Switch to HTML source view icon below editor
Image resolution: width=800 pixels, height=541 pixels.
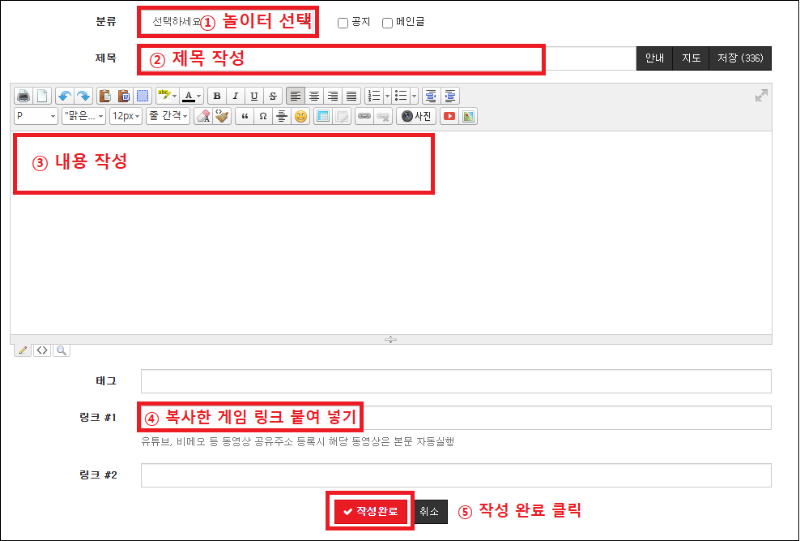pos(41,350)
